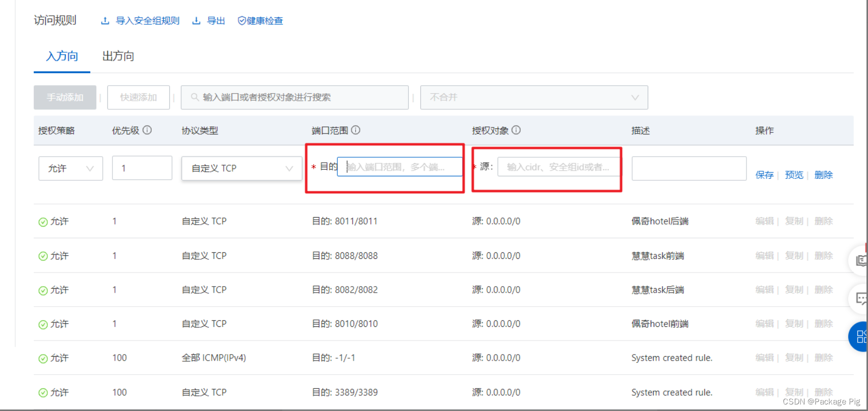Select the 目的: 8010/8010 port cell
The width and height of the screenshot is (868, 411).
[x=345, y=324]
